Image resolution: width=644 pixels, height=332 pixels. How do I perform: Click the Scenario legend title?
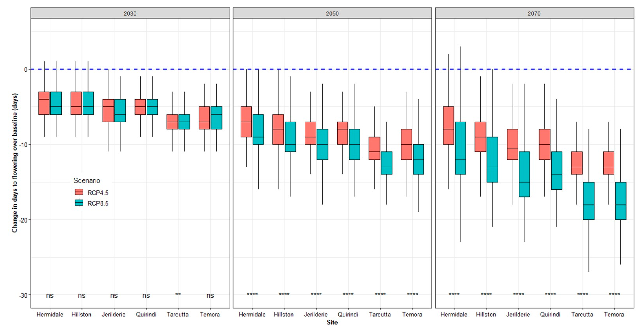tap(86, 181)
